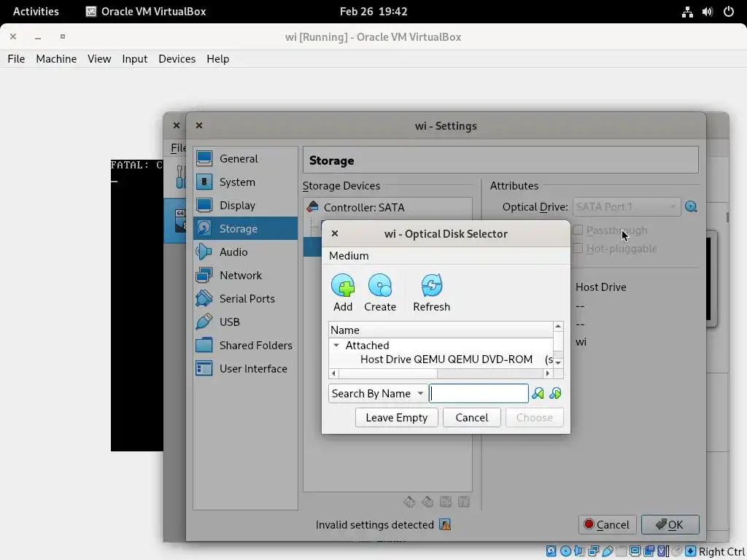Click the optical disk chooser icon by SATA Port 1
The image size is (747, 560).
pyautogui.click(x=691, y=206)
